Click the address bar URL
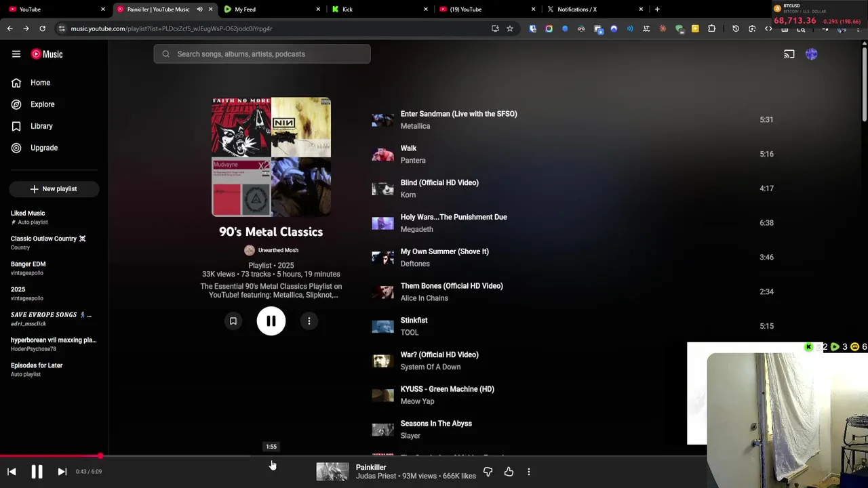 [x=172, y=28]
